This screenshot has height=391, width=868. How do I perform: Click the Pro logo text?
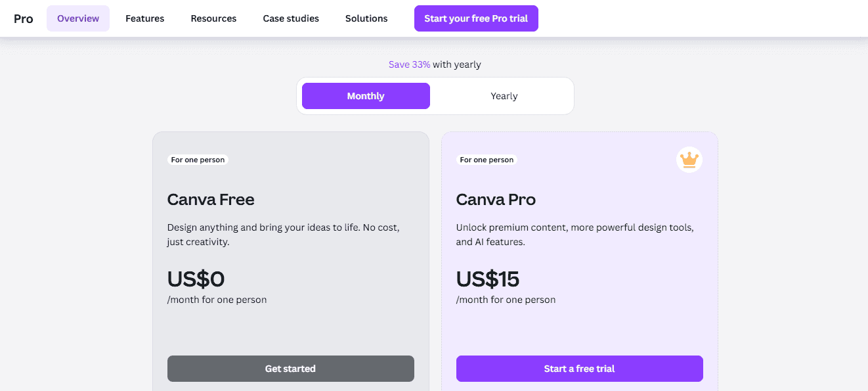[x=24, y=18]
